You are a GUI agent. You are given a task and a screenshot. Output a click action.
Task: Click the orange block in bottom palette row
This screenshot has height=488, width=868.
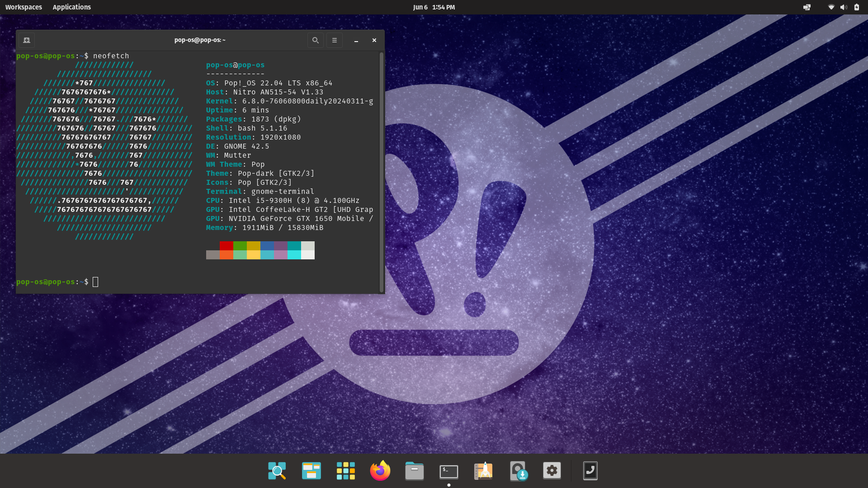pyautogui.click(x=226, y=255)
